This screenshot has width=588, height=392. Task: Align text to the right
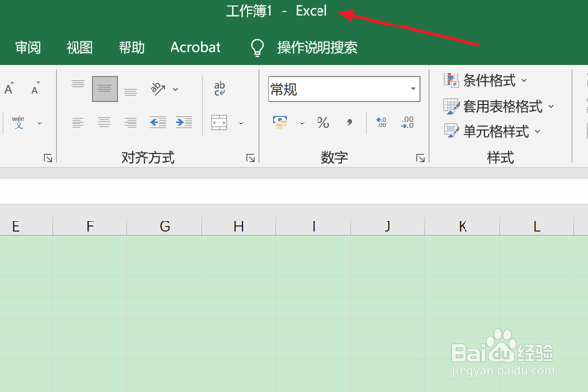click(x=130, y=122)
